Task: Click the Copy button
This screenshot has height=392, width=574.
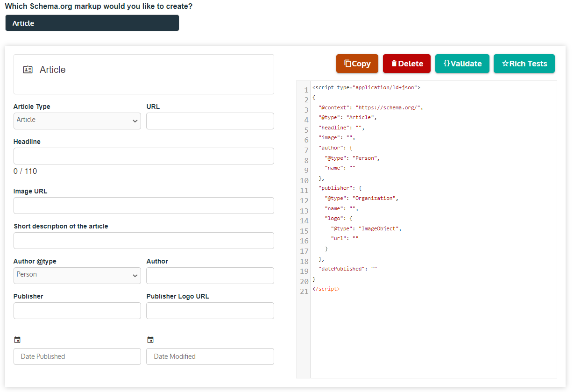Action: pos(357,64)
